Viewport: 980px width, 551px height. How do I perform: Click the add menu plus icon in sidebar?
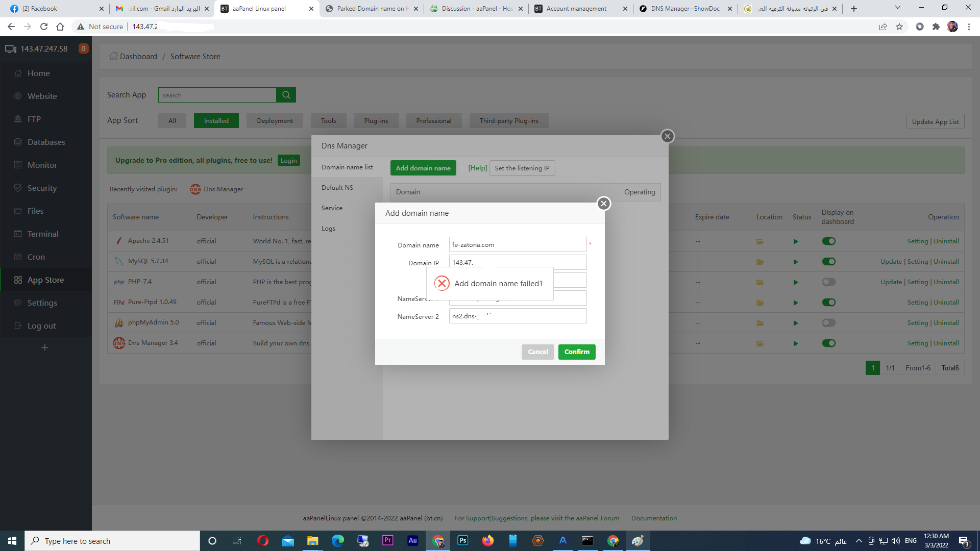[x=45, y=347]
